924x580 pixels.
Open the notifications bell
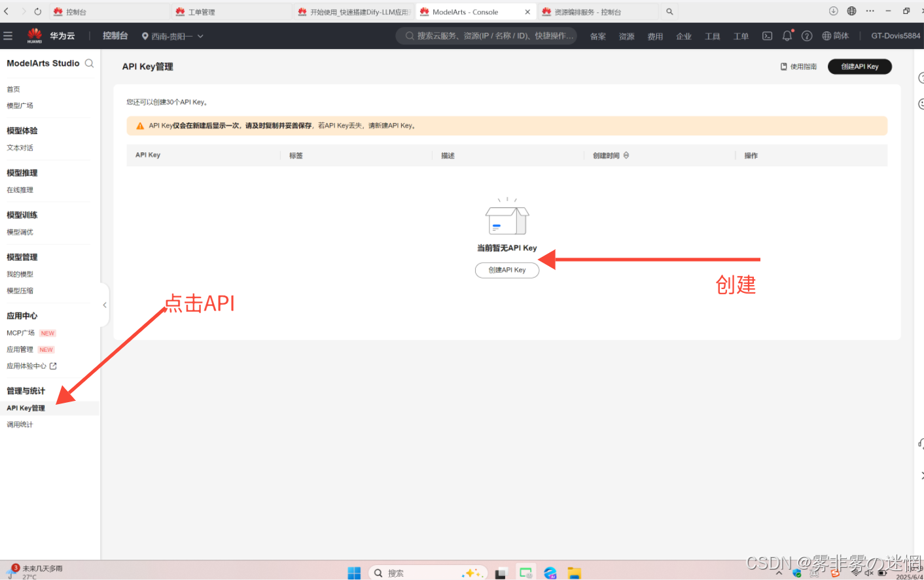787,36
